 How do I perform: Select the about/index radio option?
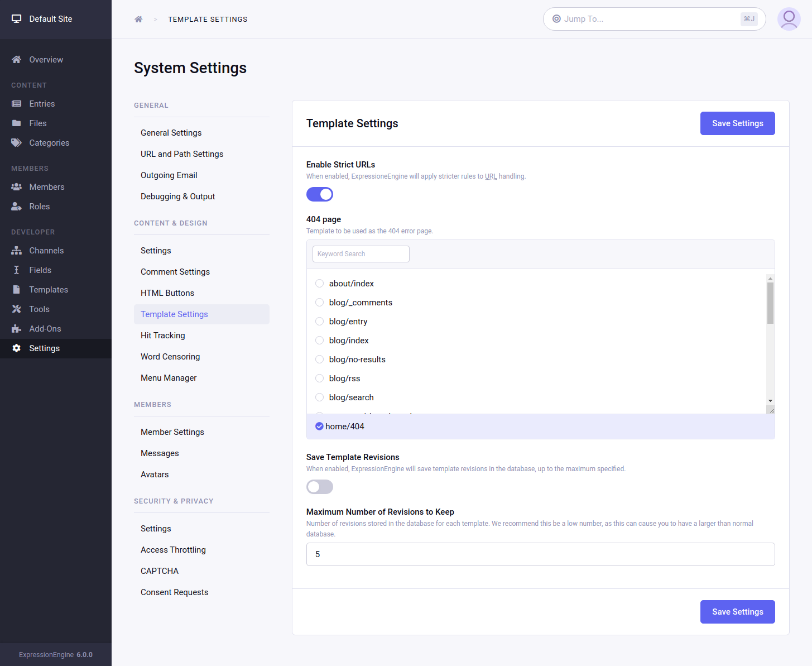320,284
